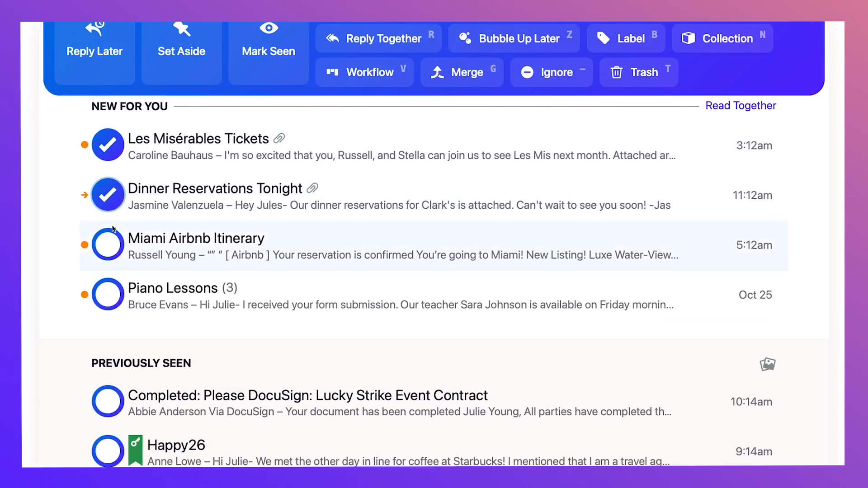Open the Workflow action
Screen dimensions: 868x488
pos(364,72)
